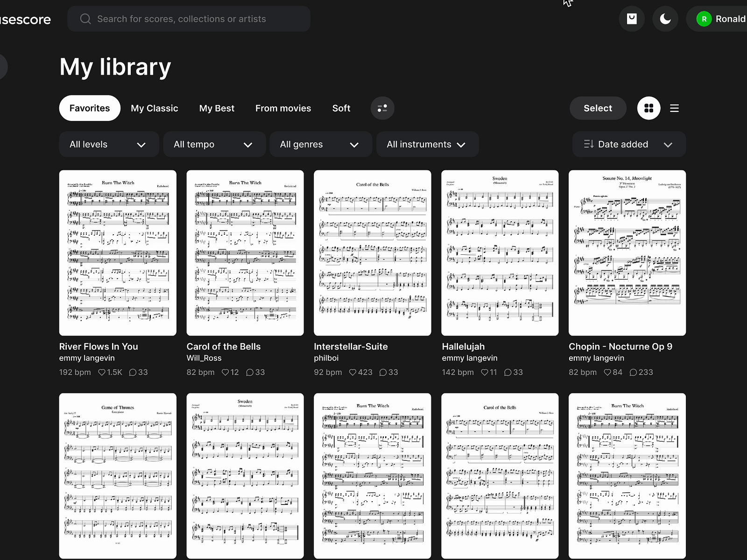747x560 pixels.
Task: Open the Carol of the Bells title link
Action: tap(224, 347)
